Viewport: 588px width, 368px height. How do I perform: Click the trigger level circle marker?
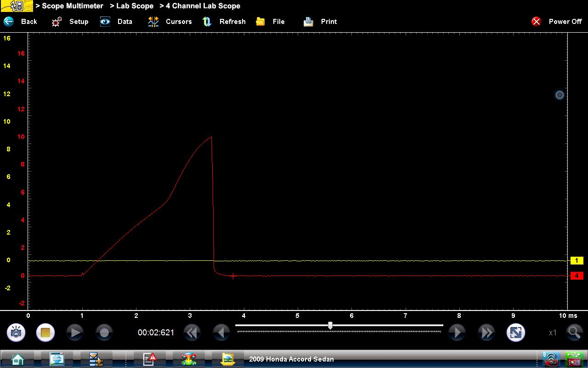point(560,95)
